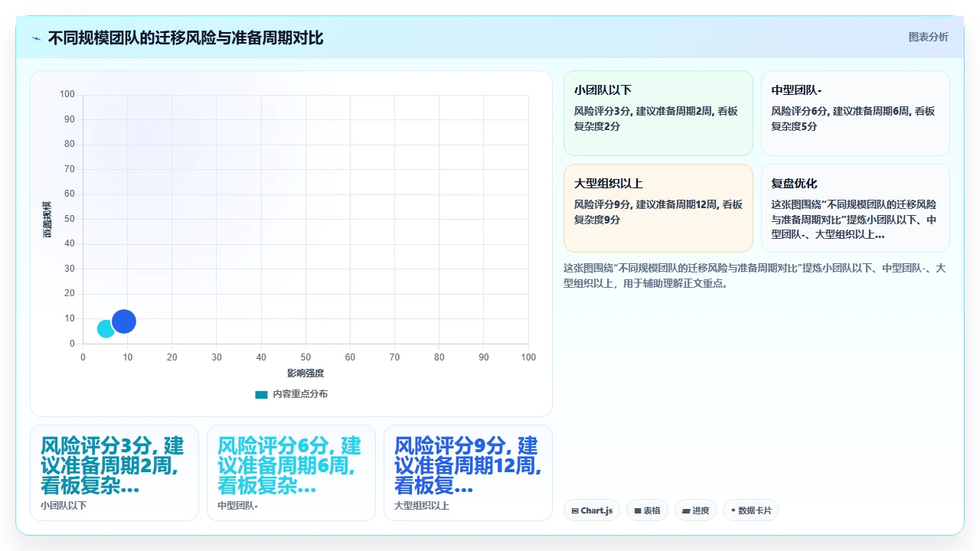
Task: Open the 小团队以下 info card
Action: pos(658,113)
